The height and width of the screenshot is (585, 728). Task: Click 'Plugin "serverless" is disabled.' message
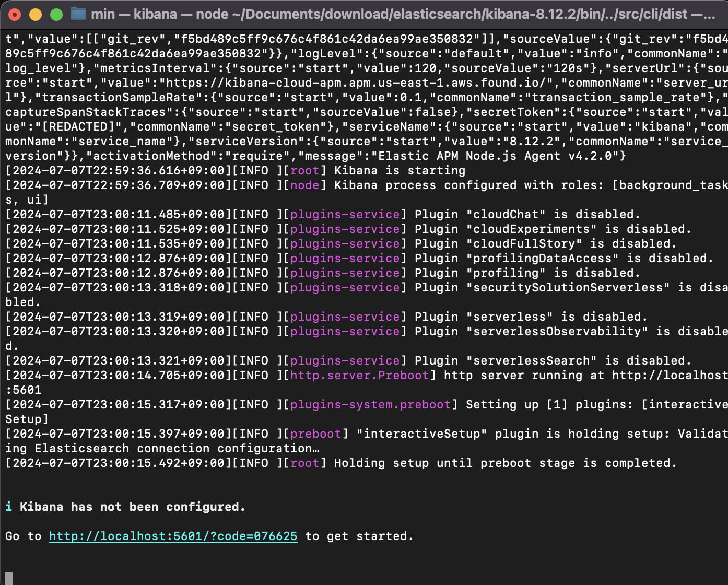pos(531,317)
